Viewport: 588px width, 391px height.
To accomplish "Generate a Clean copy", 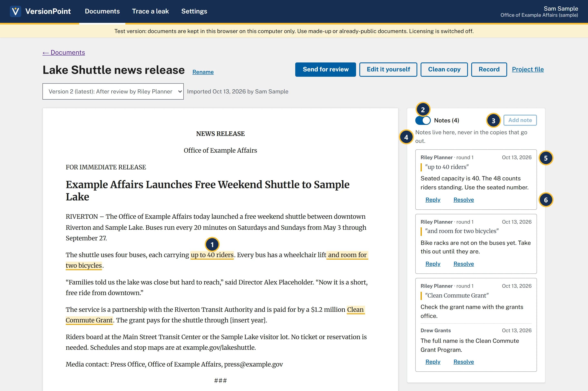I will pos(444,69).
